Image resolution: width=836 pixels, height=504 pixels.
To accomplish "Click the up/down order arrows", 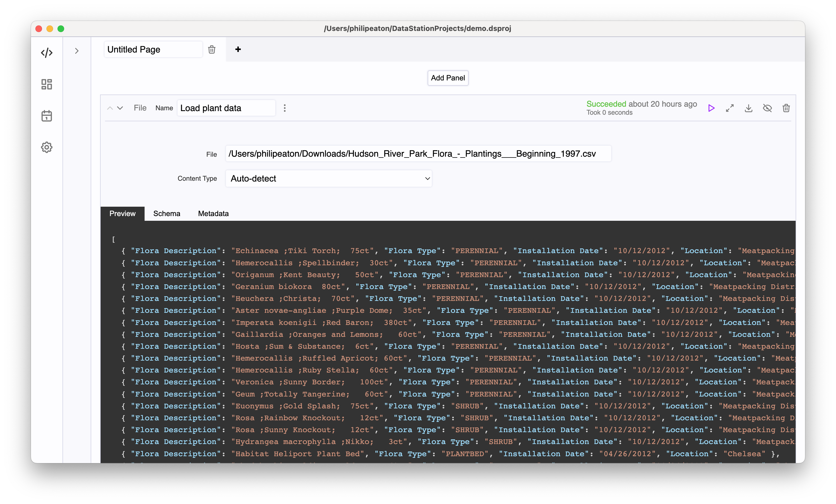I will pyautogui.click(x=115, y=108).
